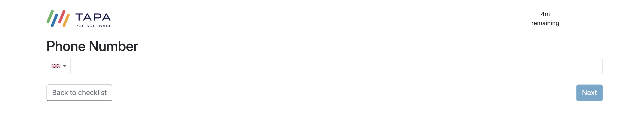
Task: Click the word "Phone" in the heading
Action: pos(66,46)
